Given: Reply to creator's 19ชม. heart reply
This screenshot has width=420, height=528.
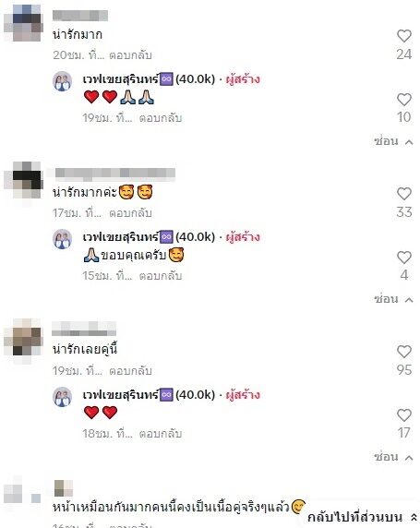Looking at the screenshot, I should [161, 118].
